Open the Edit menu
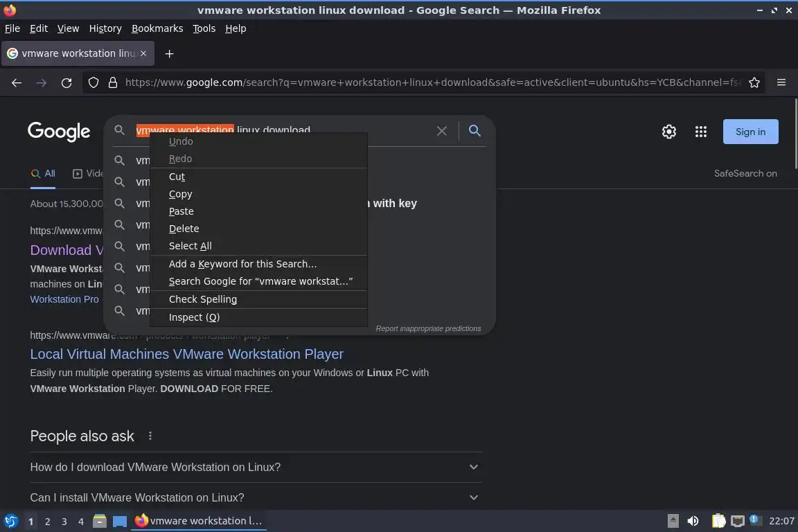798x532 pixels. (x=39, y=28)
